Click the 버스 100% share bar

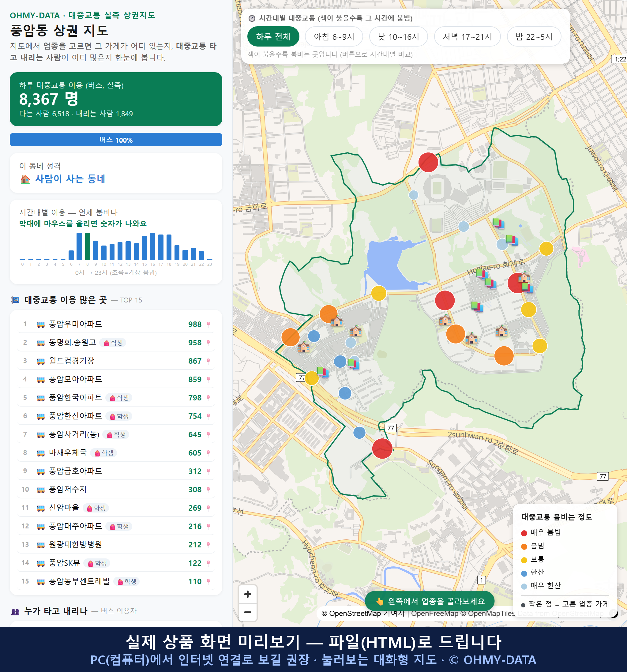point(116,140)
